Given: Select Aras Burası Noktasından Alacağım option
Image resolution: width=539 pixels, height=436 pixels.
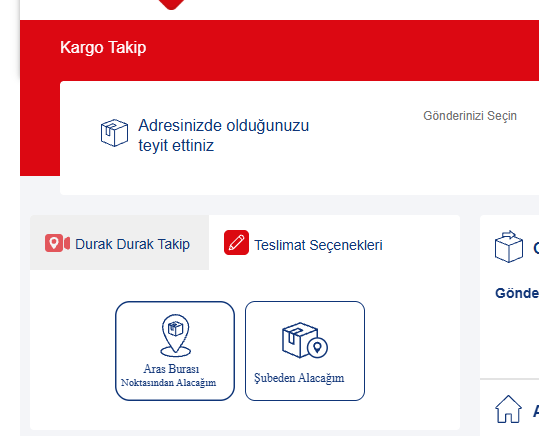Looking at the screenshot, I should pos(175,351).
